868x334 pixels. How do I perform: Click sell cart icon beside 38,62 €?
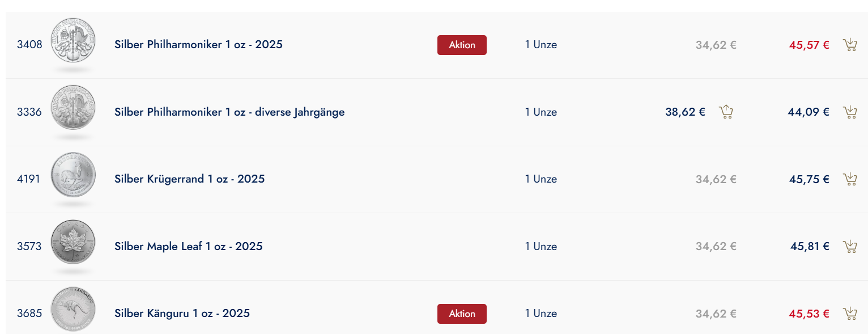(726, 112)
